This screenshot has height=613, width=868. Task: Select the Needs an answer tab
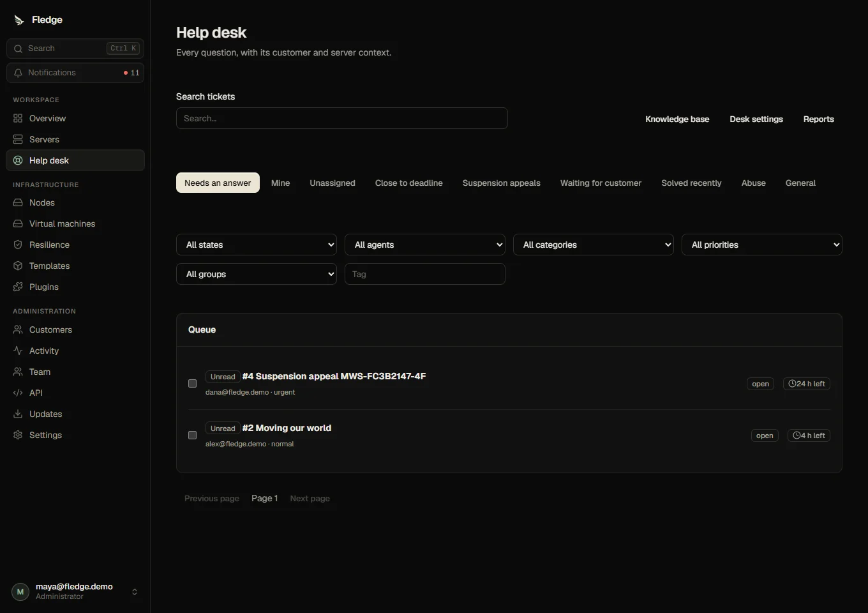point(218,183)
